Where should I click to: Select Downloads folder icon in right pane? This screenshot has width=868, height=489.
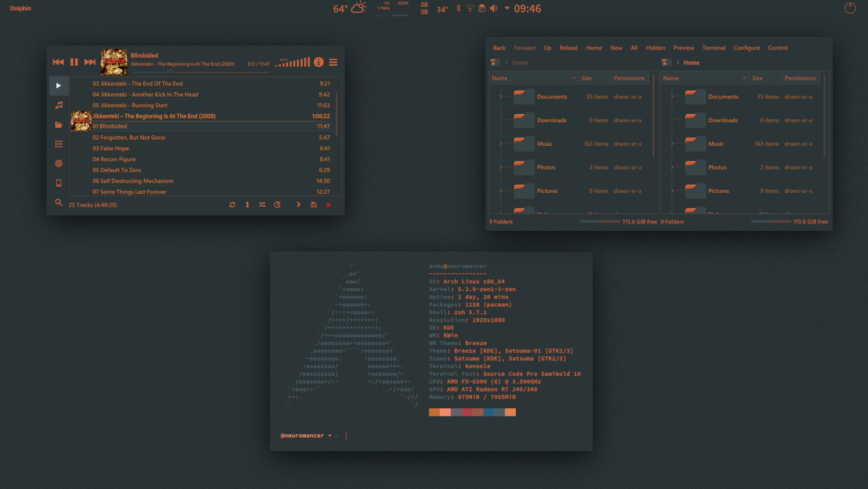pos(695,120)
